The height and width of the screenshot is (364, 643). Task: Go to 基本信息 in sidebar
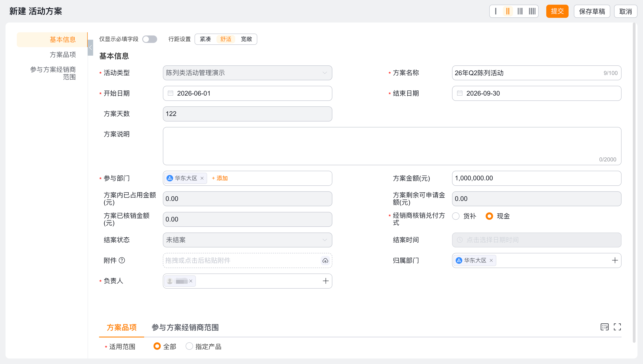[52, 40]
